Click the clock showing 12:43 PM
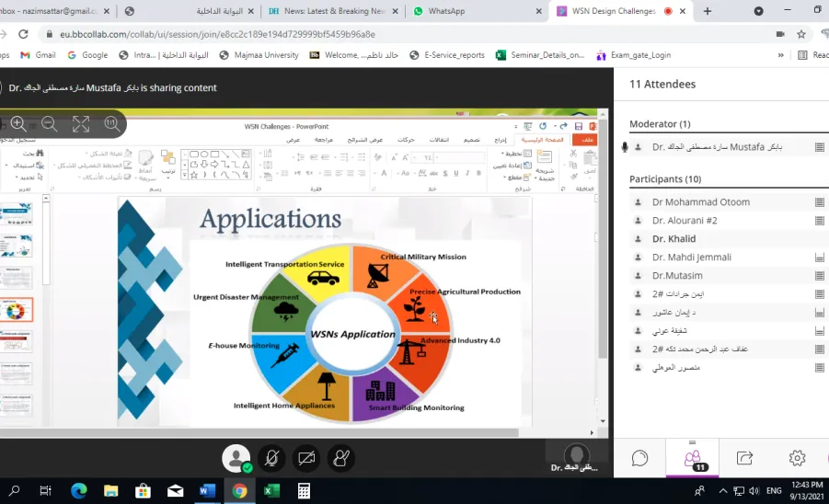This screenshot has width=829, height=504. pos(807,485)
